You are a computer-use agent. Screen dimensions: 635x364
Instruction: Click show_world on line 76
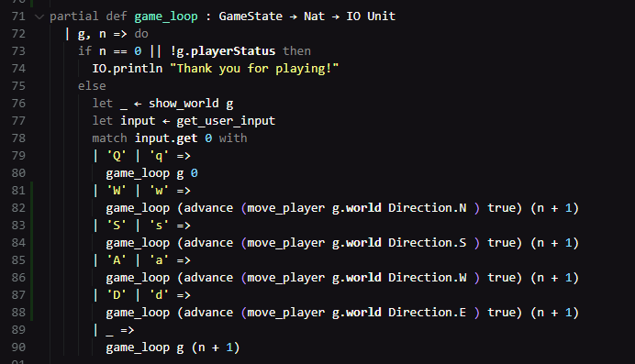click(184, 104)
